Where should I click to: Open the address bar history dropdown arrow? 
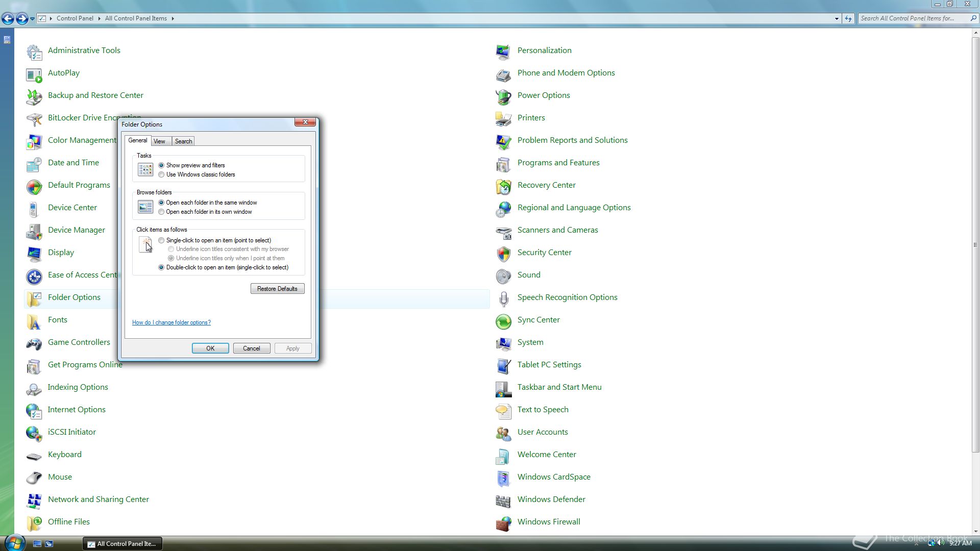pyautogui.click(x=837, y=18)
